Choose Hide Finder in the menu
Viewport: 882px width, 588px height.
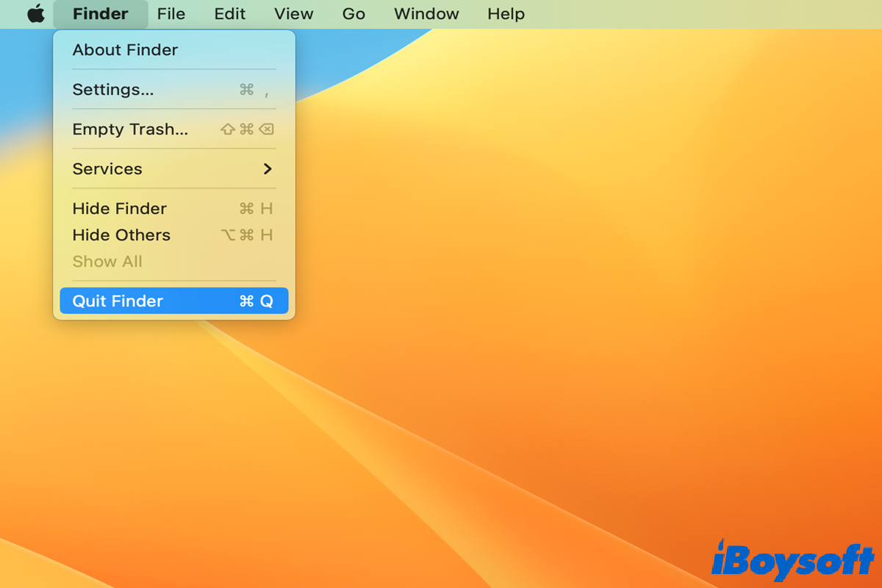click(120, 209)
